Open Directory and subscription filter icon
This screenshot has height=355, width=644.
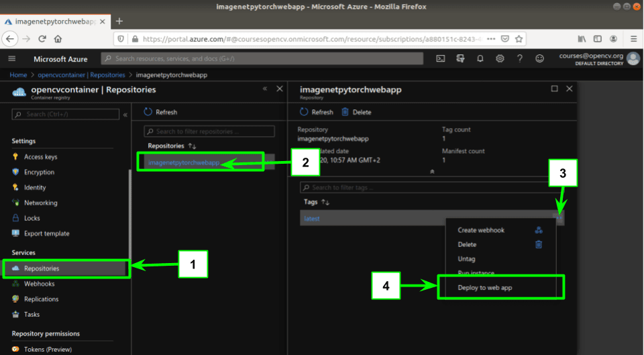[x=460, y=59]
